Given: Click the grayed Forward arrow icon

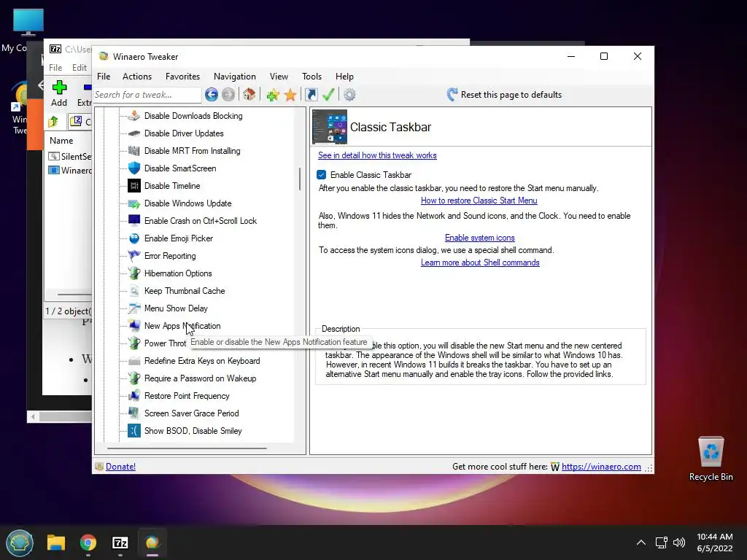Looking at the screenshot, I should click(x=228, y=95).
